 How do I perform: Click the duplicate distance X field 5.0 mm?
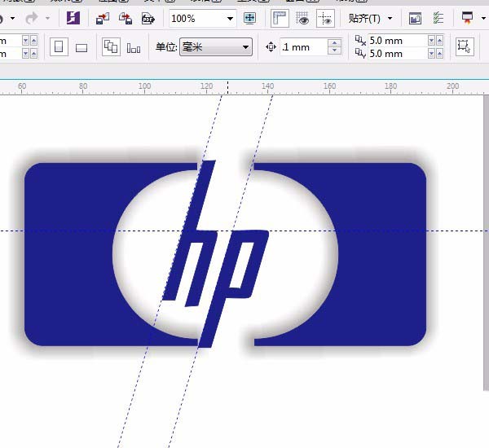pos(398,41)
